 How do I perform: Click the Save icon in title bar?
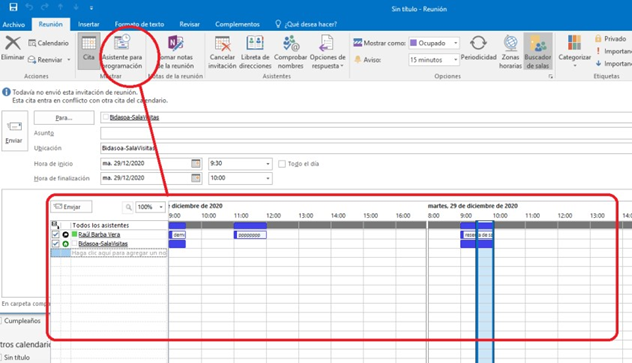coord(13,7)
